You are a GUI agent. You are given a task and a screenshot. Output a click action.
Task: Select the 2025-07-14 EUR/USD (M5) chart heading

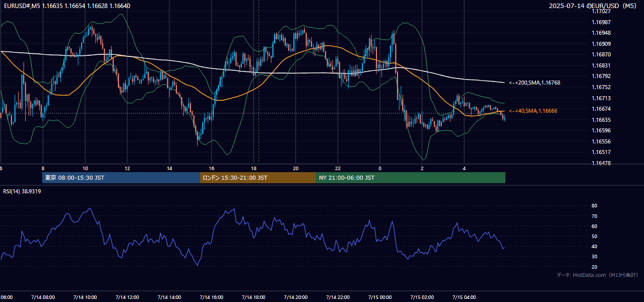594,6
